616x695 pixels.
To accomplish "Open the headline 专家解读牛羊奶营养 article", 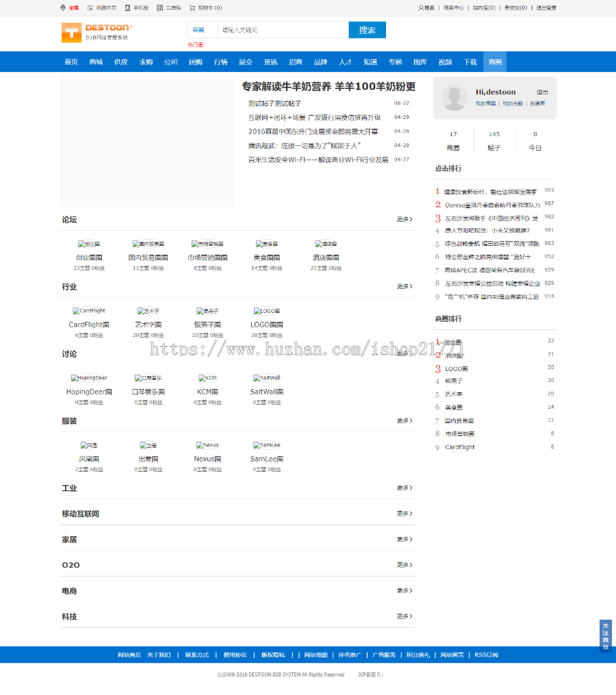I will tap(329, 86).
